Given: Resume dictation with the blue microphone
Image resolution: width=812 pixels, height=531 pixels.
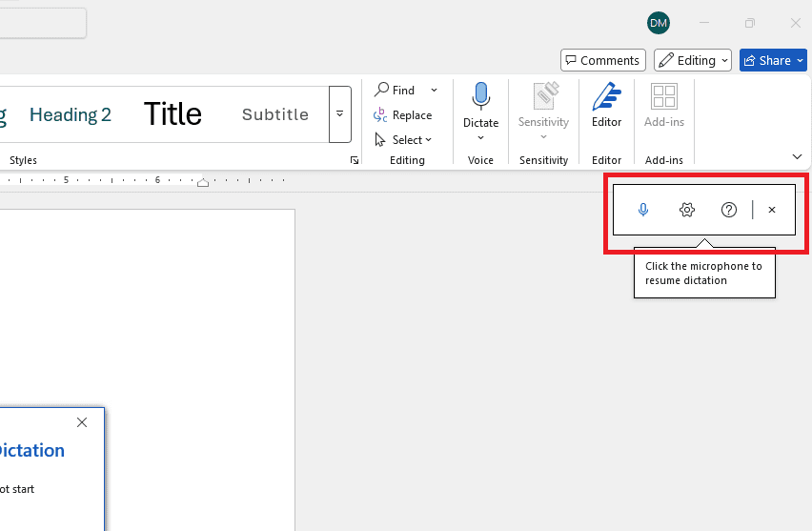Looking at the screenshot, I should click(x=643, y=210).
